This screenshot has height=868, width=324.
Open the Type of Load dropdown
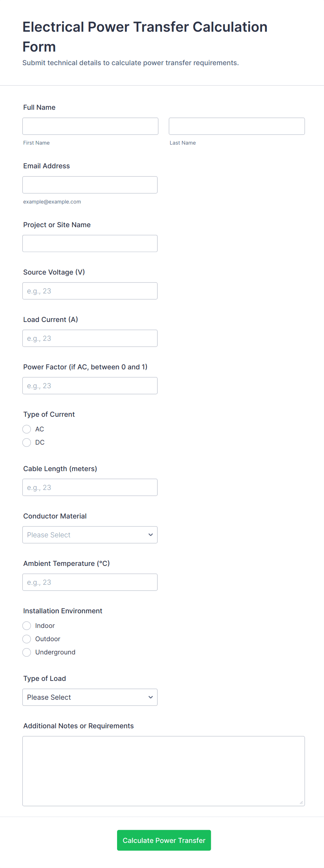click(90, 697)
